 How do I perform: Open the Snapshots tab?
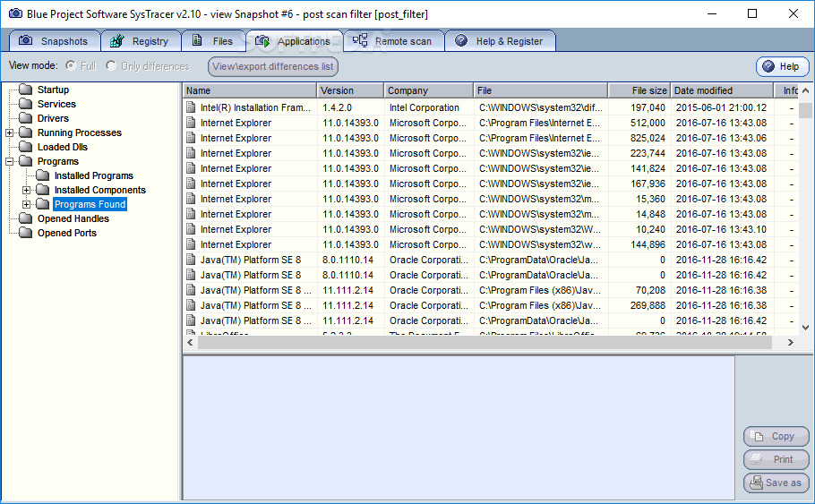(55, 40)
